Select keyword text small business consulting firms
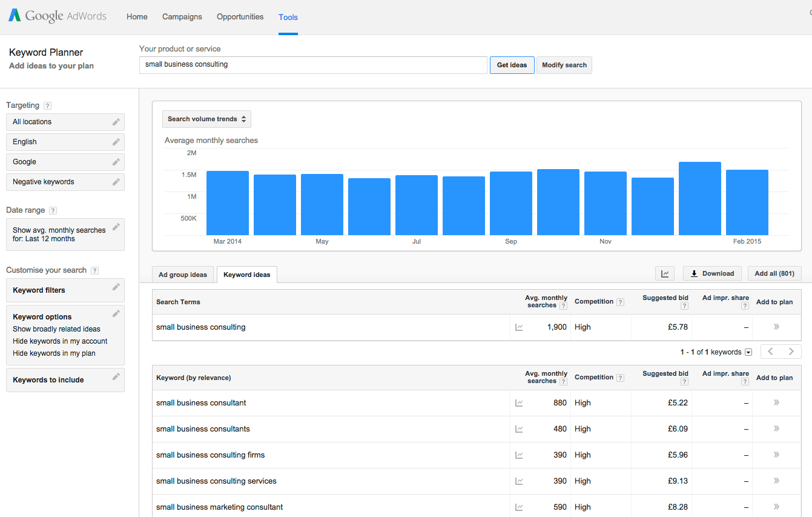 210,455
